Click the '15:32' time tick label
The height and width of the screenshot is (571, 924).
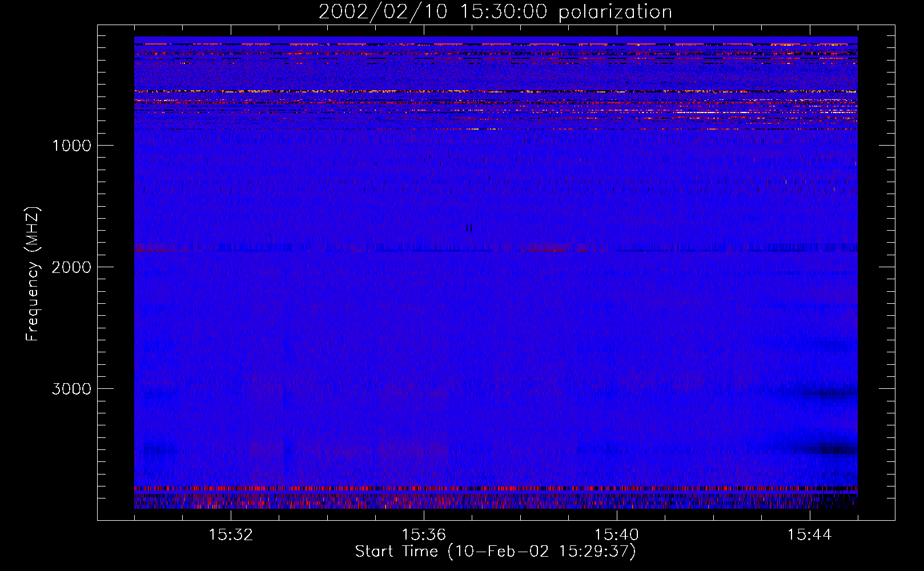(231, 535)
